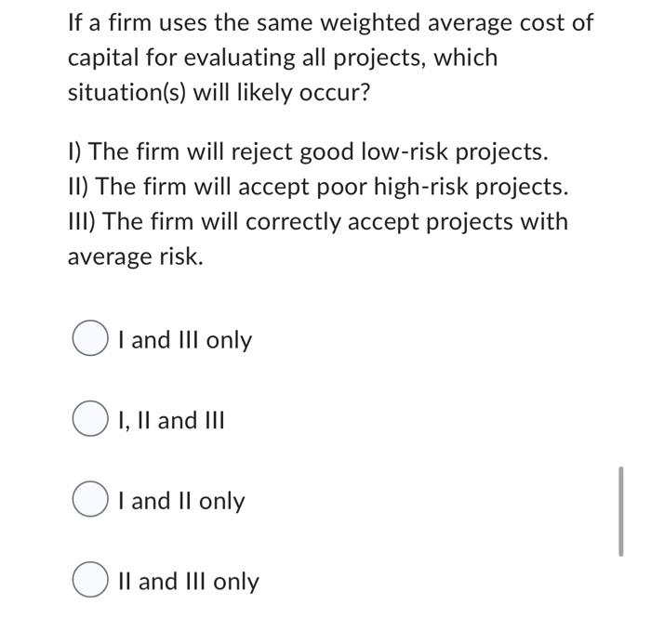Click the "I and III only" answer label text
Screen dimensions: 651x644
pos(185,340)
